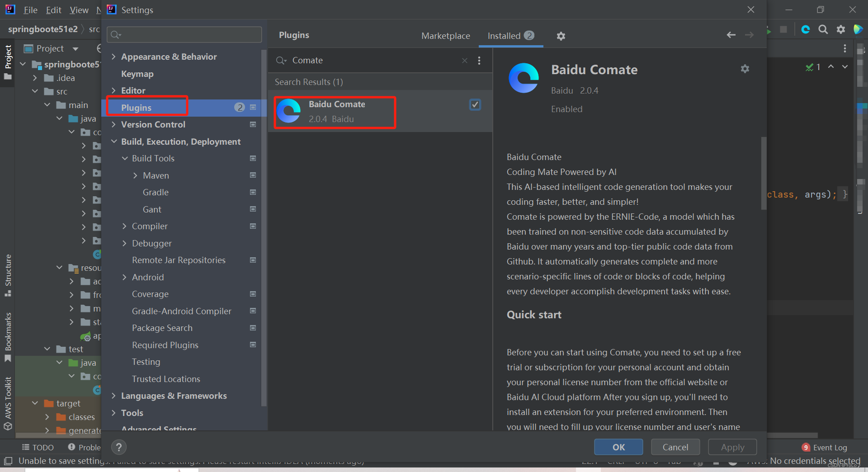Switch to the Installed tab
Viewport: 868px width, 472px height.
(x=511, y=36)
